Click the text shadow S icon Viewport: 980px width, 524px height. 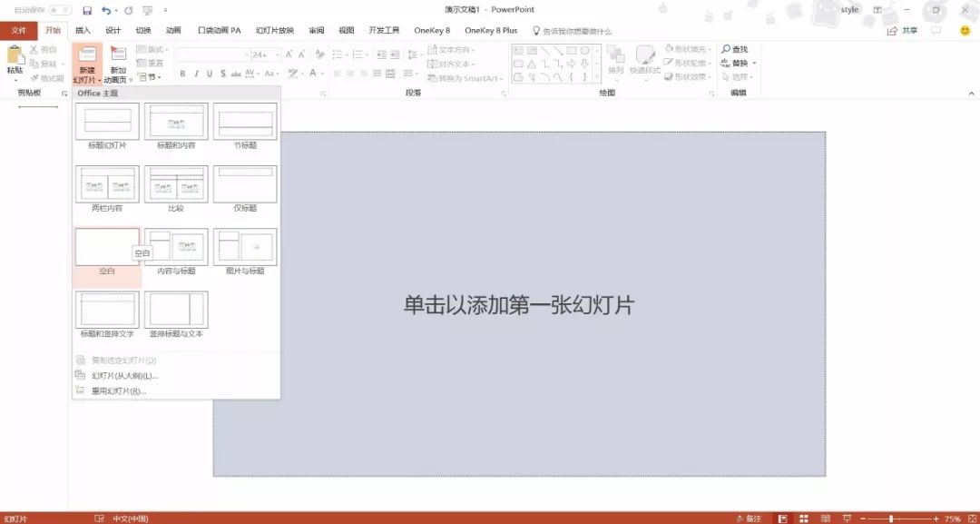[x=225, y=74]
